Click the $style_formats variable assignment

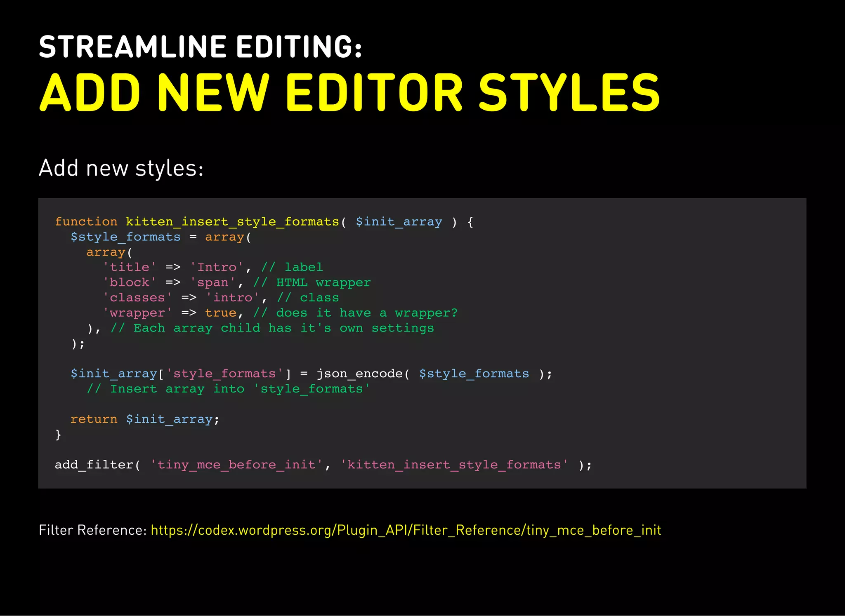125,237
